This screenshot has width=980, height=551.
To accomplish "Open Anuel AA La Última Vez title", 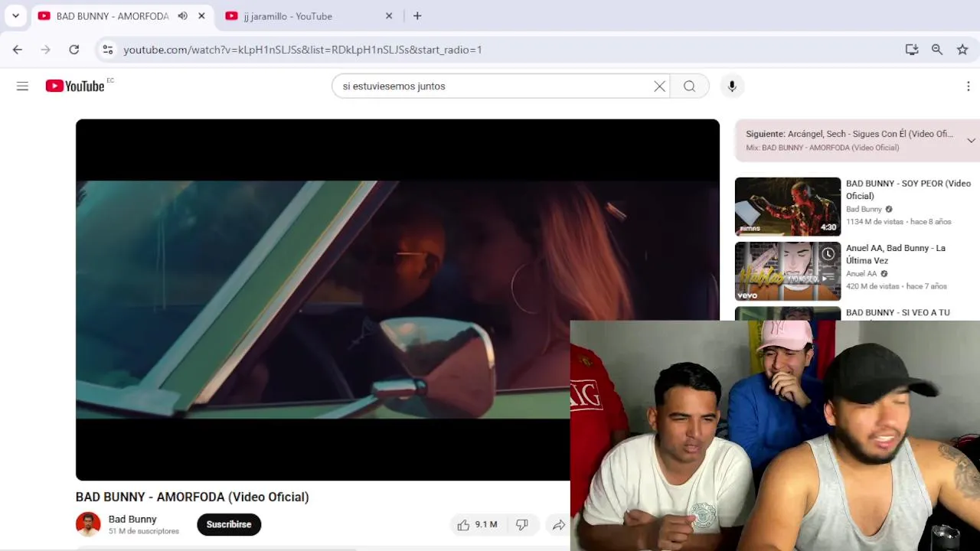I will pos(896,254).
